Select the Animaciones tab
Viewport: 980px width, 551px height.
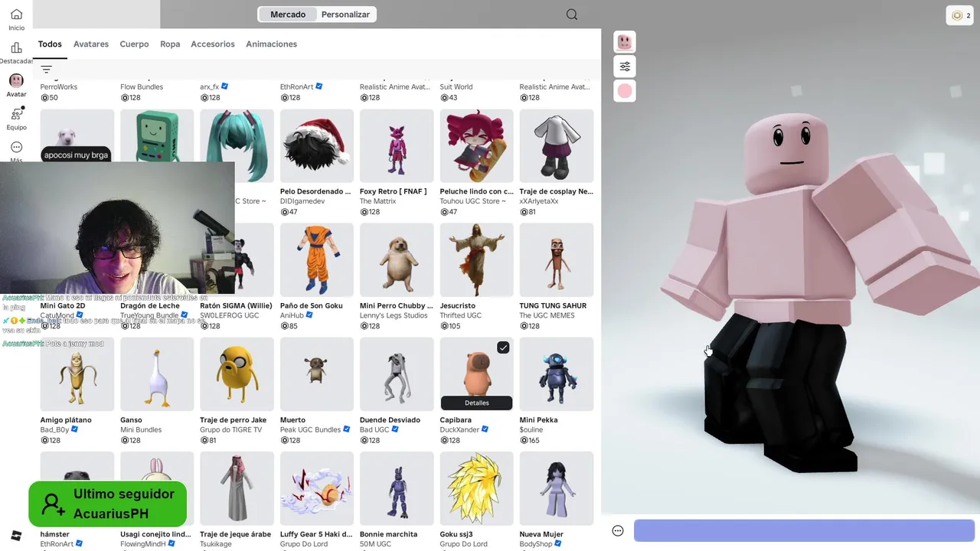(x=271, y=44)
